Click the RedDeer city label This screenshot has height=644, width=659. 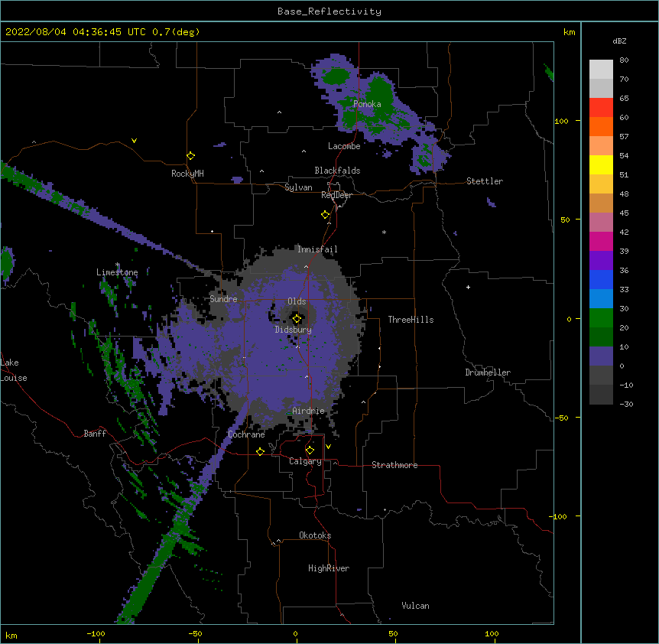click(x=336, y=195)
